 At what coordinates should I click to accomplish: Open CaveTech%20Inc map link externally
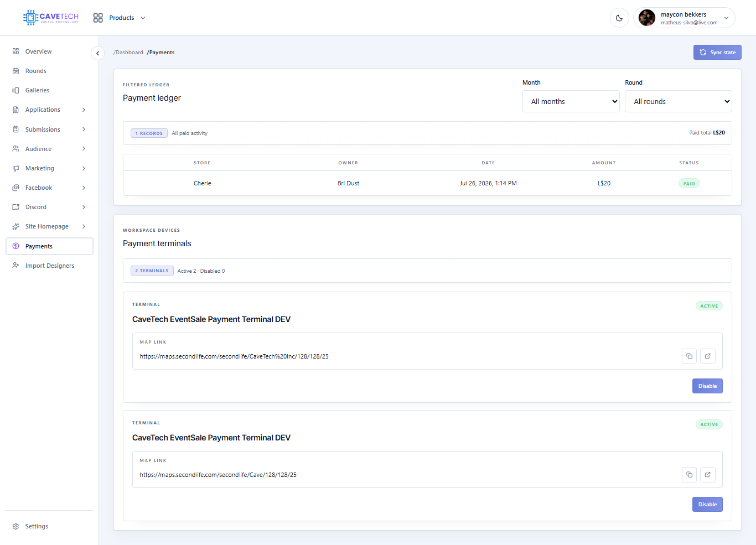708,356
